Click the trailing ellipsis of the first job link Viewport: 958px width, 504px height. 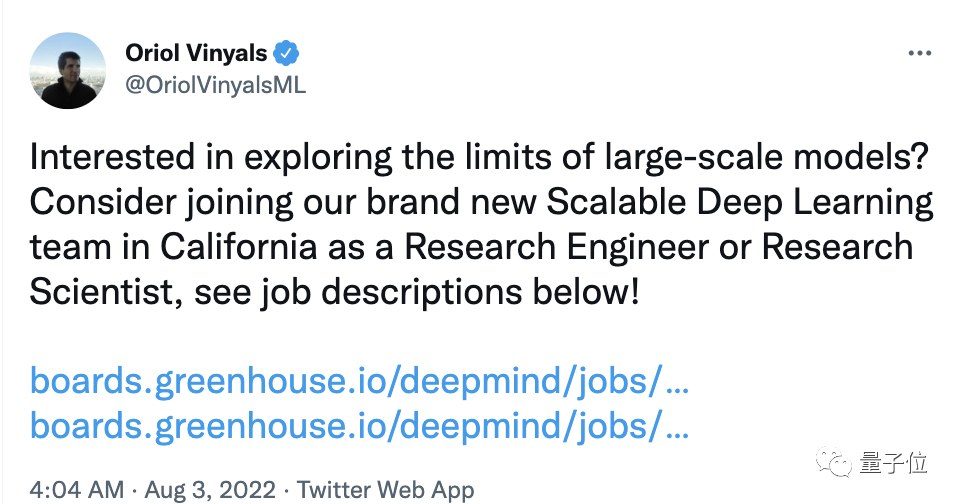tap(677, 381)
